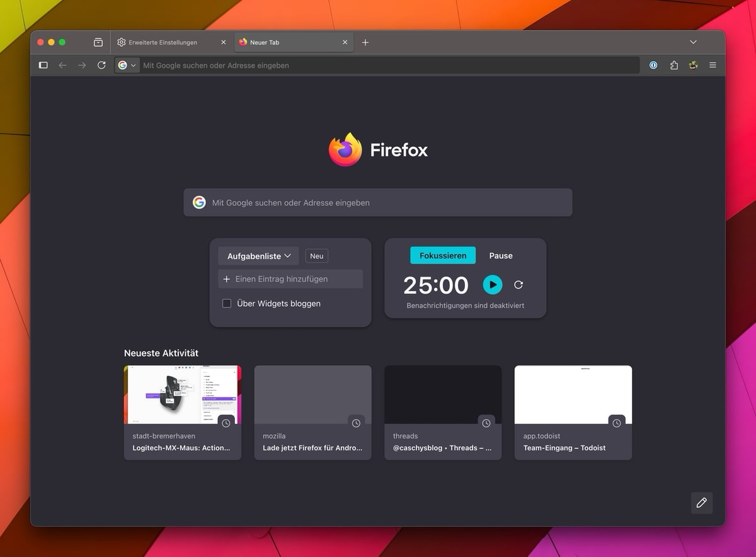Open the Logitech-MX-Maus recent activity card
This screenshot has width=756, height=557.
click(x=183, y=412)
